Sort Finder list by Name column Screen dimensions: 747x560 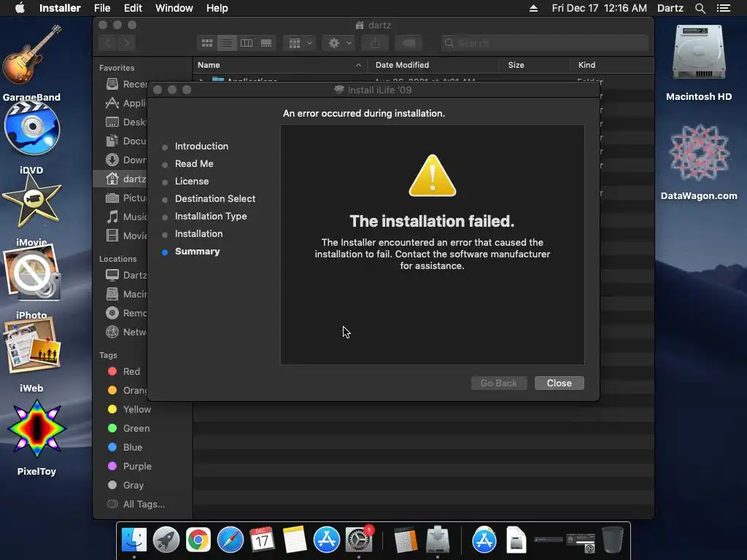pyautogui.click(x=279, y=65)
